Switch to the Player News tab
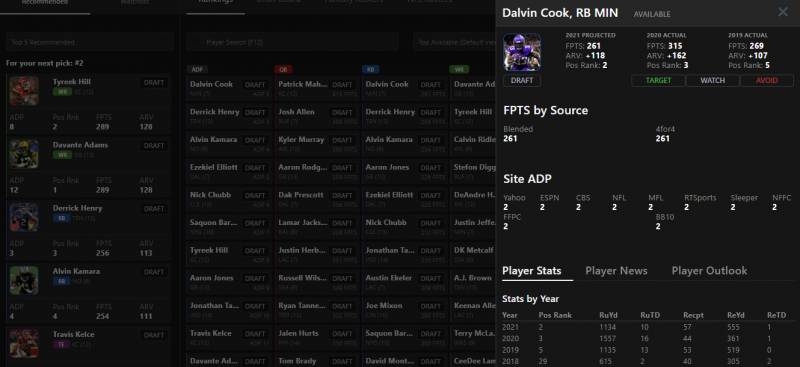The height and width of the screenshot is (367, 800). [x=616, y=271]
